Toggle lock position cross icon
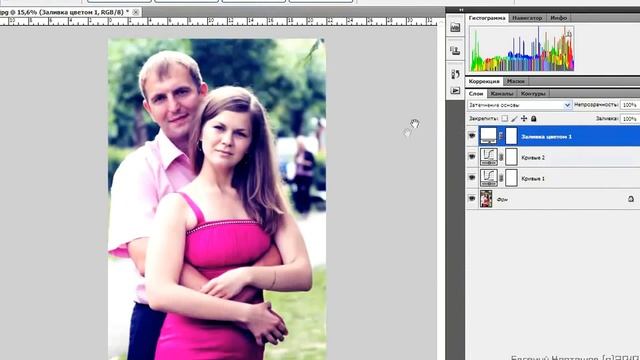 tap(524, 119)
